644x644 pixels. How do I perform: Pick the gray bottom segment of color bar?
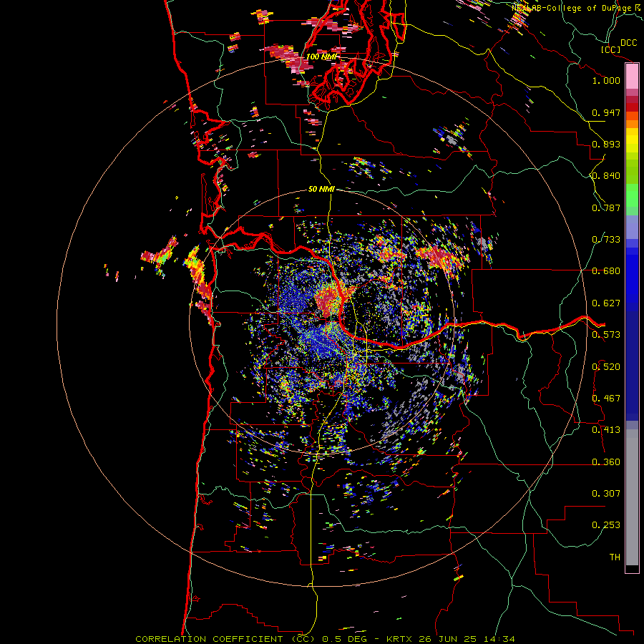tap(632, 497)
